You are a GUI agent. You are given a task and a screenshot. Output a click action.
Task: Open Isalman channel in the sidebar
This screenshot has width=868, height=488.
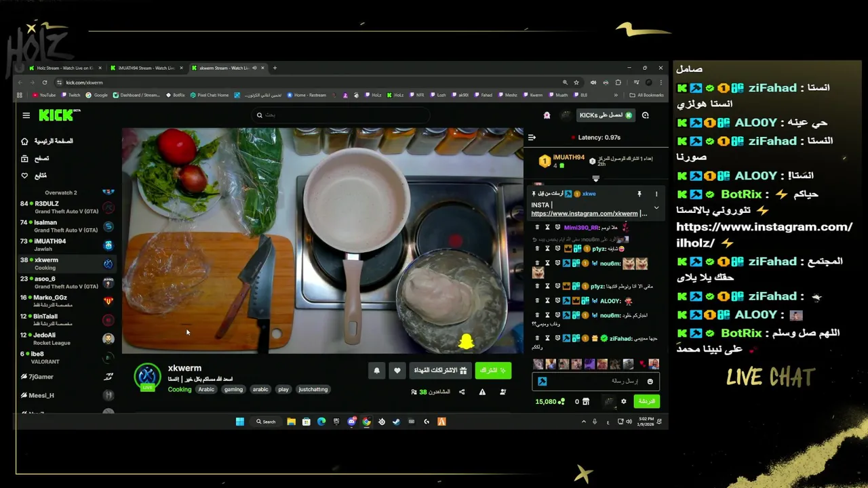pyautogui.click(x=66, y=226)
